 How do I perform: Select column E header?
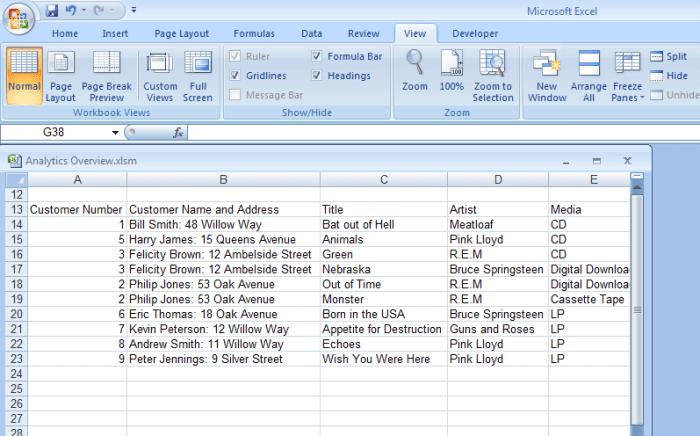pyautogui.click(x=589, y=180)
